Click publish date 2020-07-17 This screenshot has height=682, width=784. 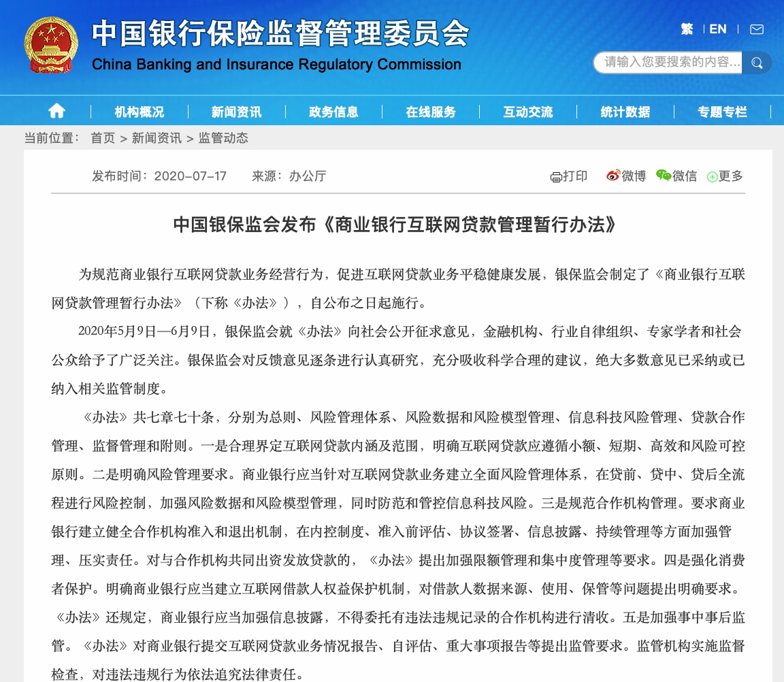[x=190, y=176]
